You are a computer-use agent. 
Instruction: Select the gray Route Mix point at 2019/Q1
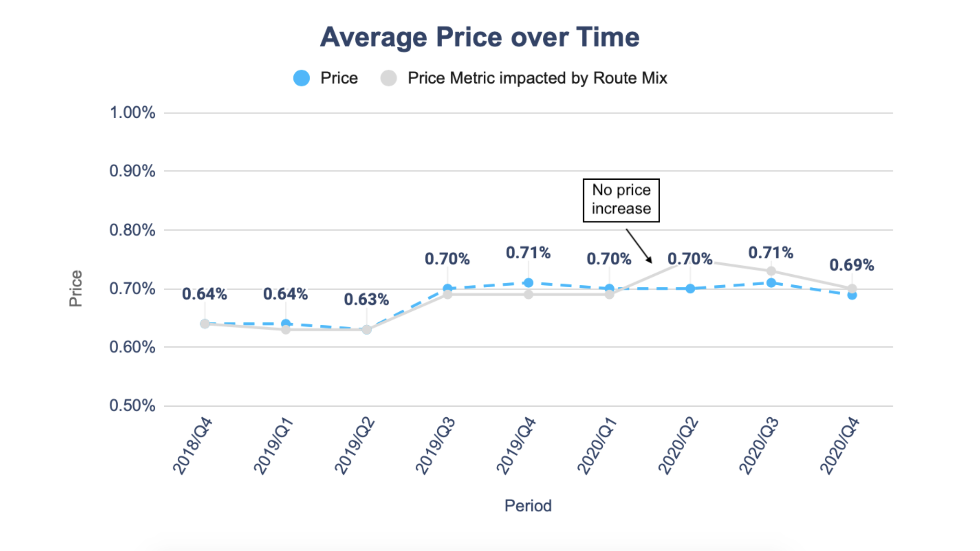[x=286, y=330]
